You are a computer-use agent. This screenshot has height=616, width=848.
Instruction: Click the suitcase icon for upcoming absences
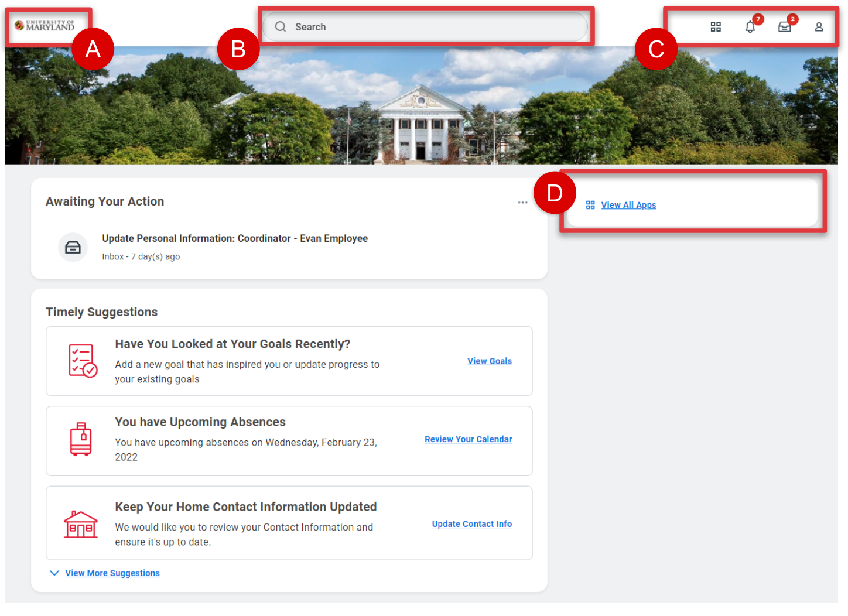tap(81, 440)
